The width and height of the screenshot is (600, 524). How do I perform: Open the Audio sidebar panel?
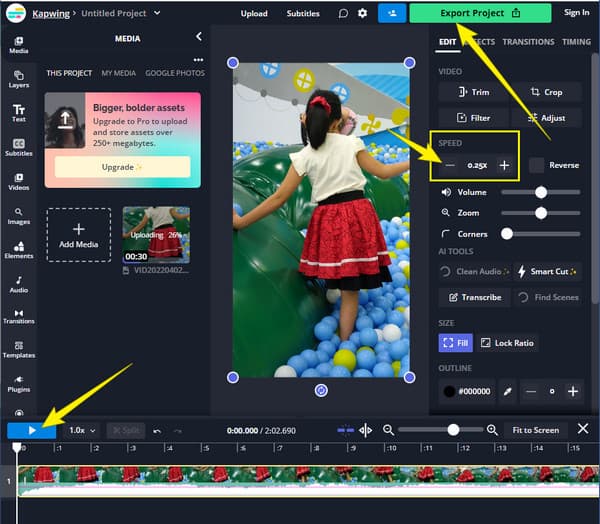pos(18,284)
